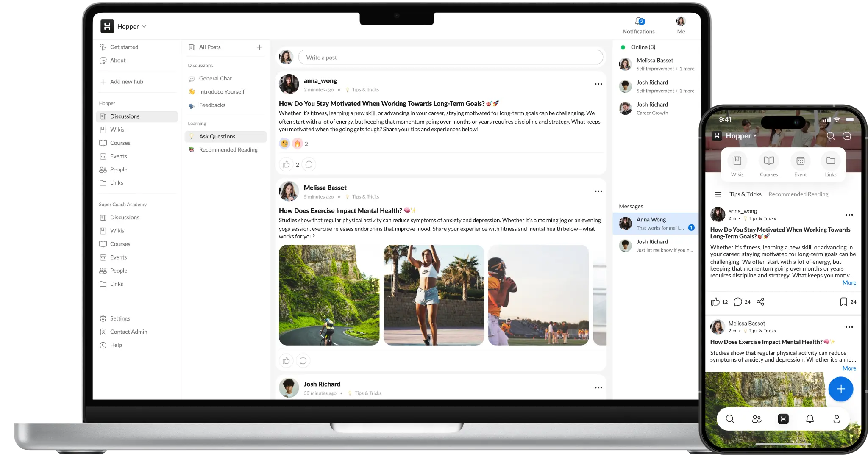Image resolution: width=868 pixels, height=459 pixels.
Task: Open Links shortcut on phone
Action: [830, 165]
